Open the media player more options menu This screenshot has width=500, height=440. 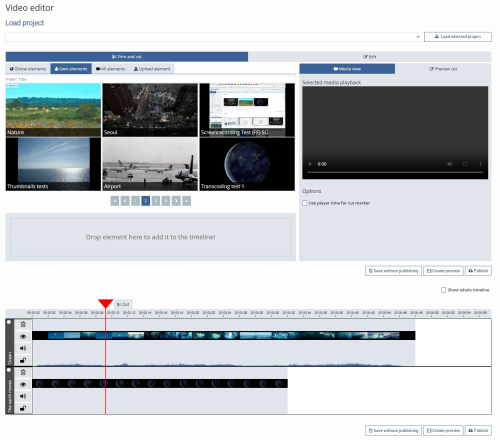click(x=480, y=164)
